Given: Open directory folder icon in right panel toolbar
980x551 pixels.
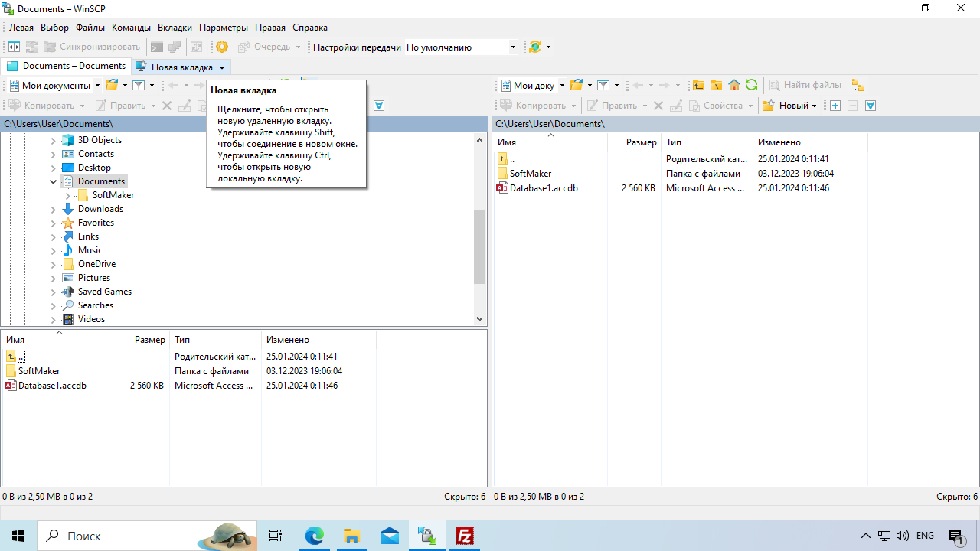Looking at the screenshot, I should pos(577,85).
